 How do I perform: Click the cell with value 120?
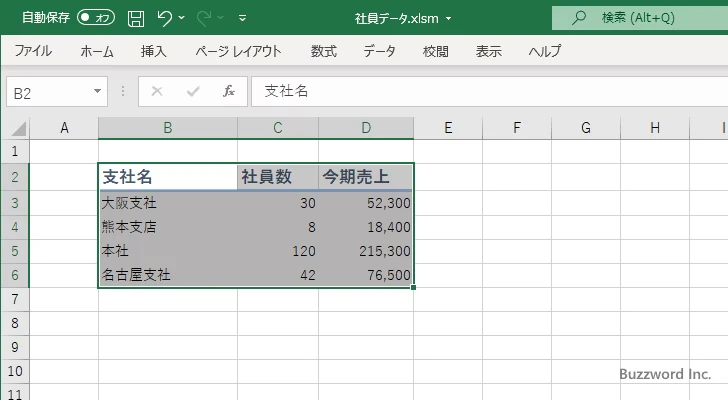[278, 251]
